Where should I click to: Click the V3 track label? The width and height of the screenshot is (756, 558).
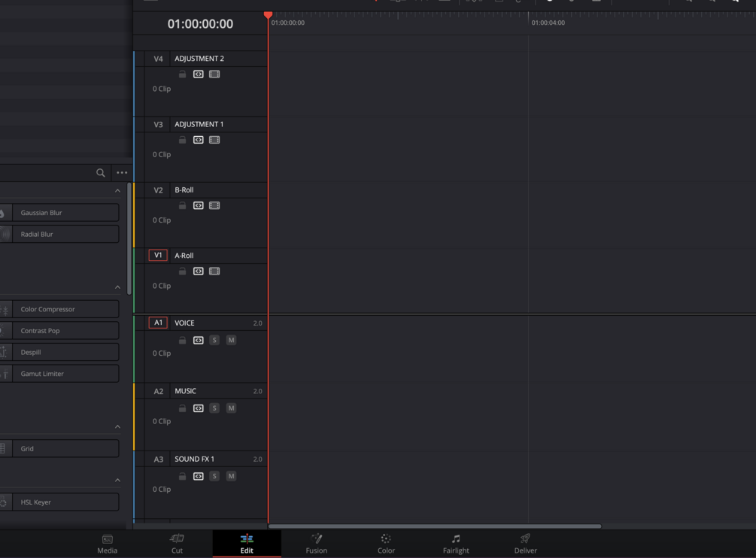click(158, 124)
